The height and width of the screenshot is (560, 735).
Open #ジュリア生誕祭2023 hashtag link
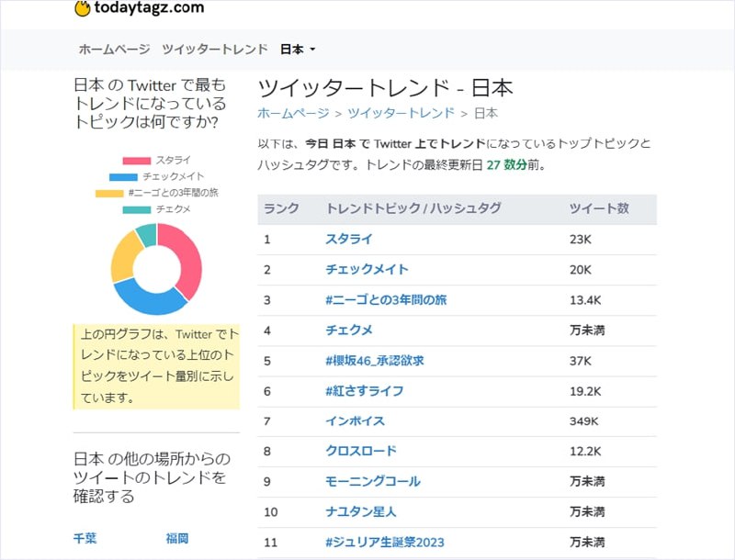coord(385,543)
